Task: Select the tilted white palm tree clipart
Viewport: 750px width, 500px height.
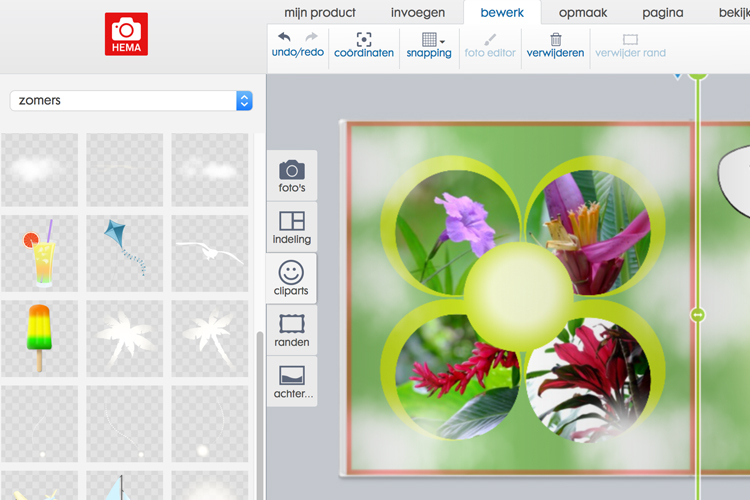Action: click(x=210, y=339)
